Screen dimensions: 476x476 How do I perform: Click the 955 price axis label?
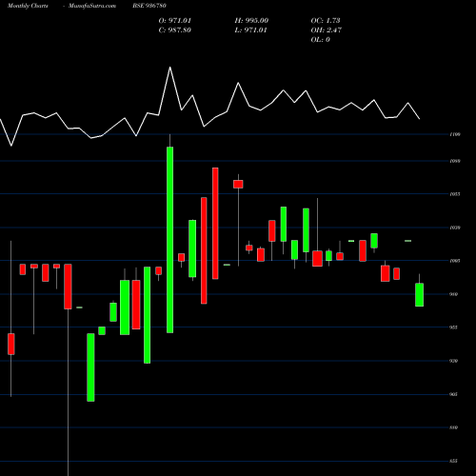pos(454,327)
